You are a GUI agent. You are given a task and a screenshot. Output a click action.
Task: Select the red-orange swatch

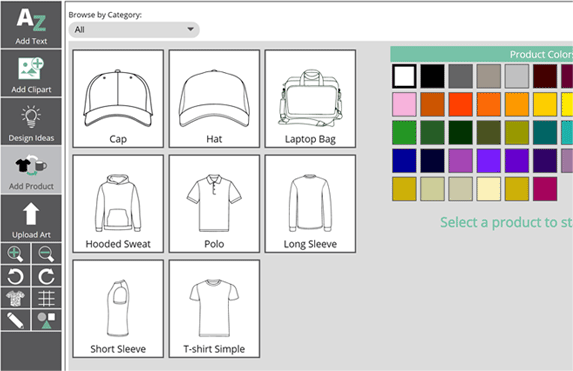[460, 104]
